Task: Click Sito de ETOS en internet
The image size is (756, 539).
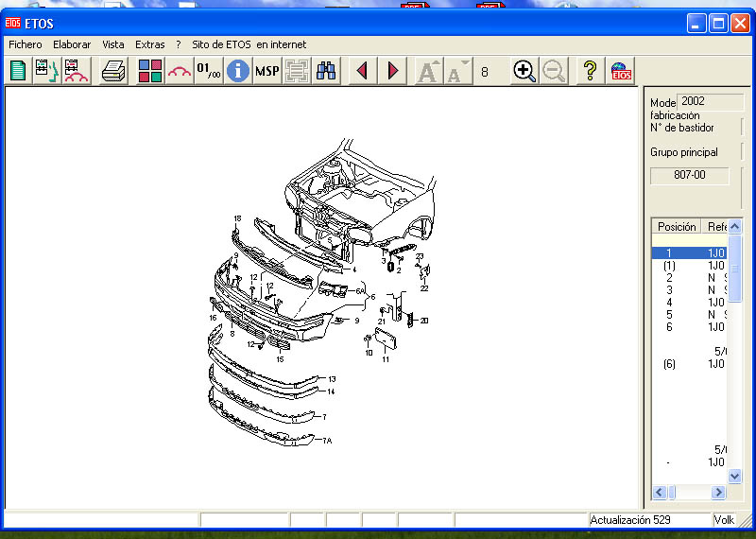Action: tap(249, 44)
